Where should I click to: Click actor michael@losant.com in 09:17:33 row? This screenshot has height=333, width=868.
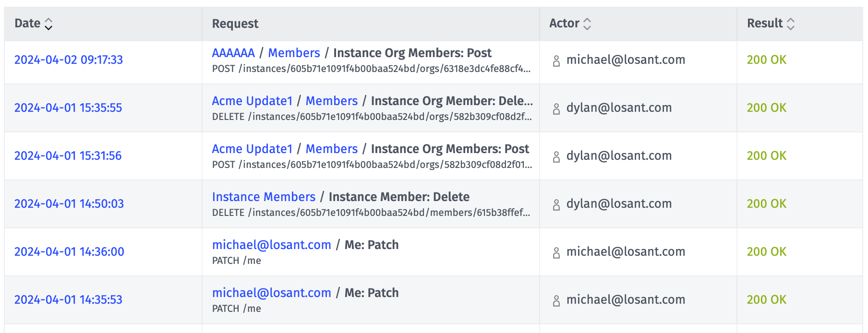tap(626, 59)
